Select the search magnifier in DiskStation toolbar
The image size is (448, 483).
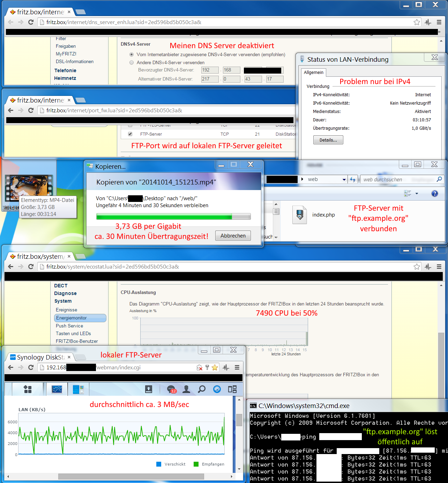click(202, 389)
